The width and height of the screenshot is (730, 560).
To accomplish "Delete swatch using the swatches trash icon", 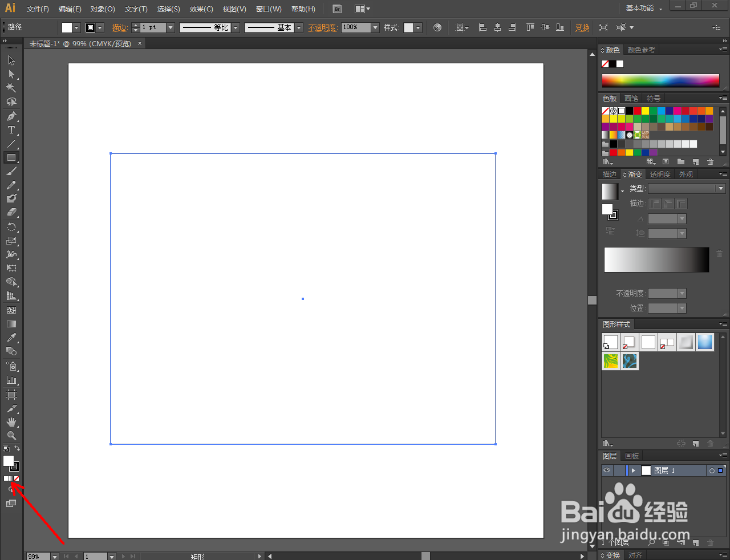I will (x=710, y=162).
